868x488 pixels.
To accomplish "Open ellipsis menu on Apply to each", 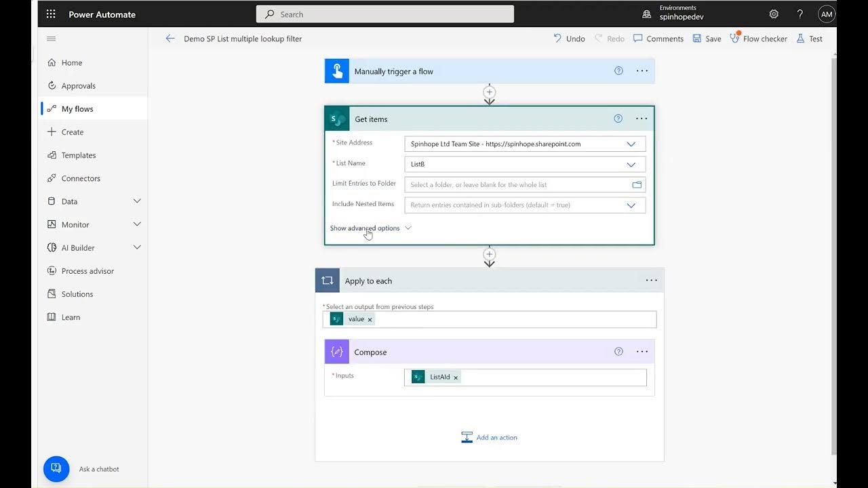I will 652,281.
